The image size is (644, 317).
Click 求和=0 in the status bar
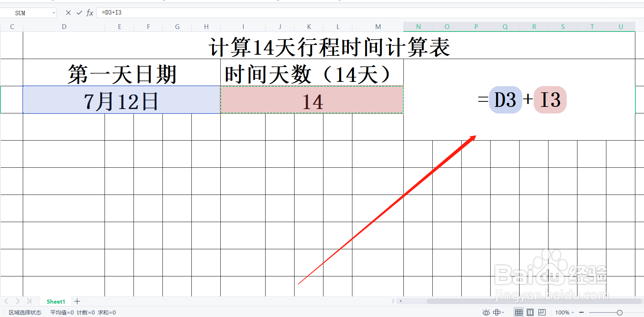click(x=107, y=312)
